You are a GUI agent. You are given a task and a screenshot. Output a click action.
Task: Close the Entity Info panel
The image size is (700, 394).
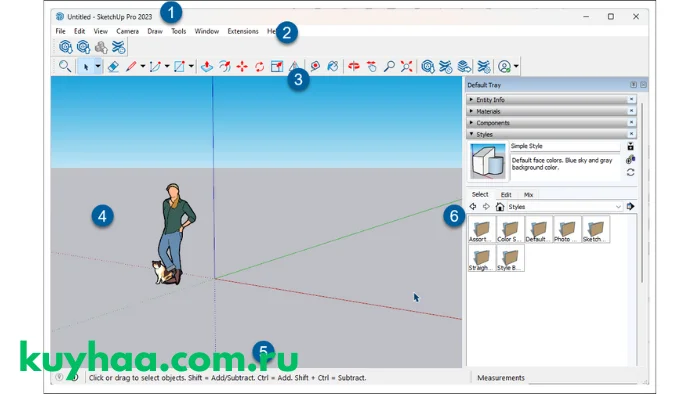pos(632,100)
